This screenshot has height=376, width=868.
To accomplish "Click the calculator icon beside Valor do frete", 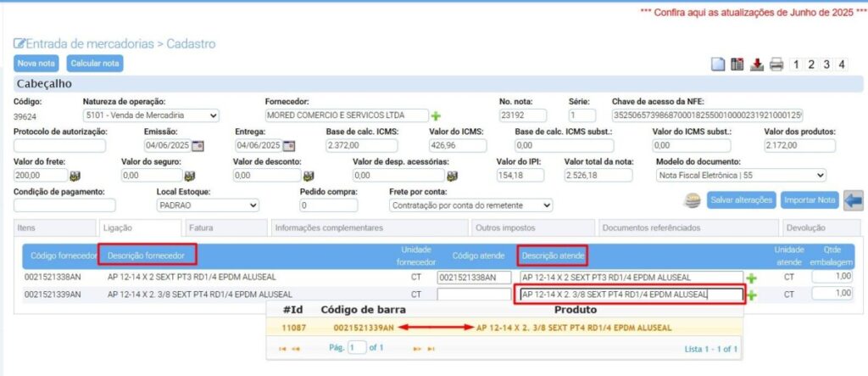I will 75,176.
